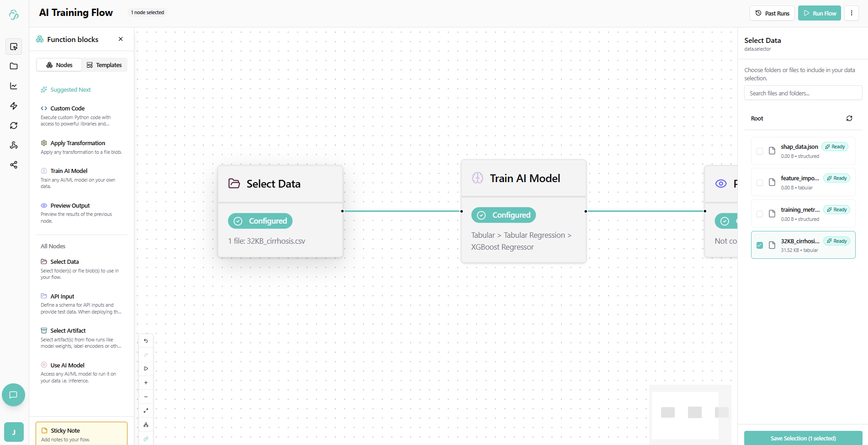Click the lightning bolt sidebar icon

tap(14, 106)
